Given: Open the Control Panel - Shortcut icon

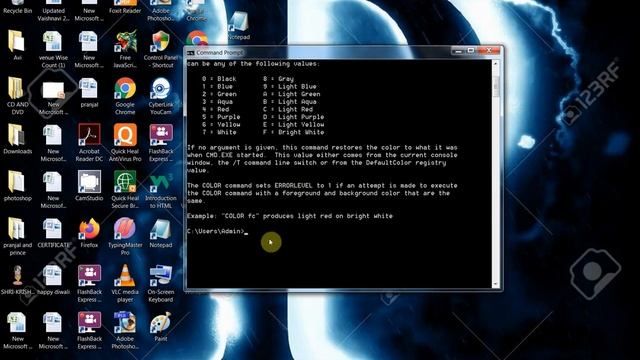Looking at the screenshot, I should tap(161, 50).
